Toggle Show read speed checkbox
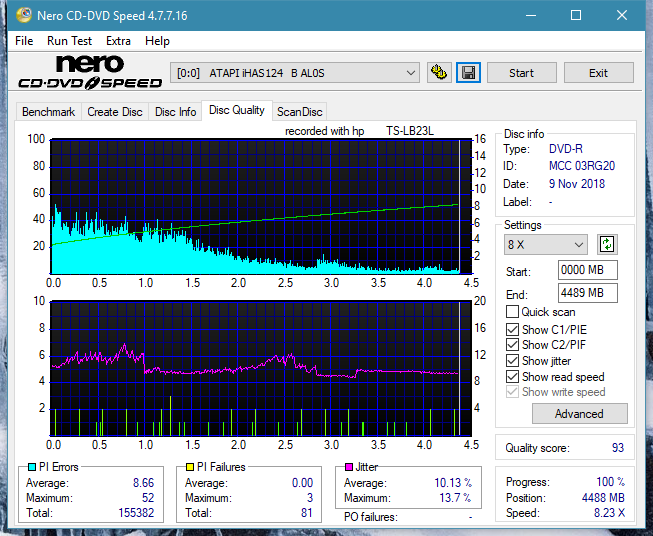This screenshot has width=653, height=536. [512, 376]
